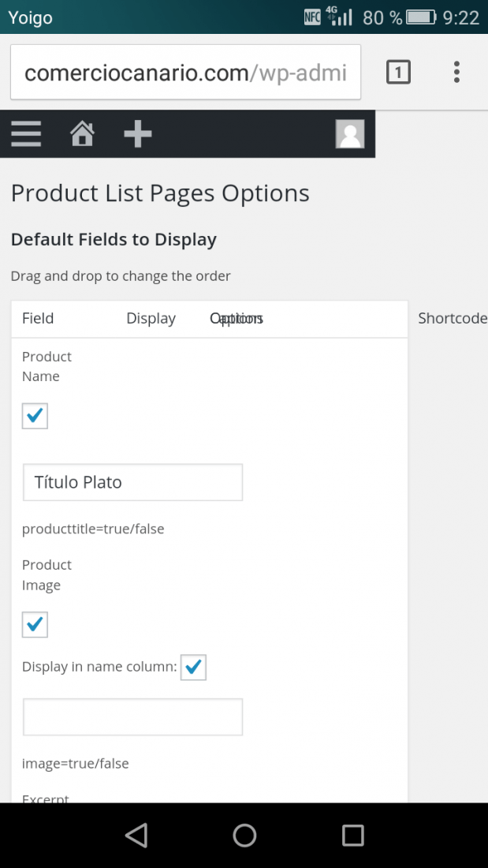Image resolution: width=488 pixels, height=868 pixels.
Task: Tap Android home circle button
Action: point(244,836)
